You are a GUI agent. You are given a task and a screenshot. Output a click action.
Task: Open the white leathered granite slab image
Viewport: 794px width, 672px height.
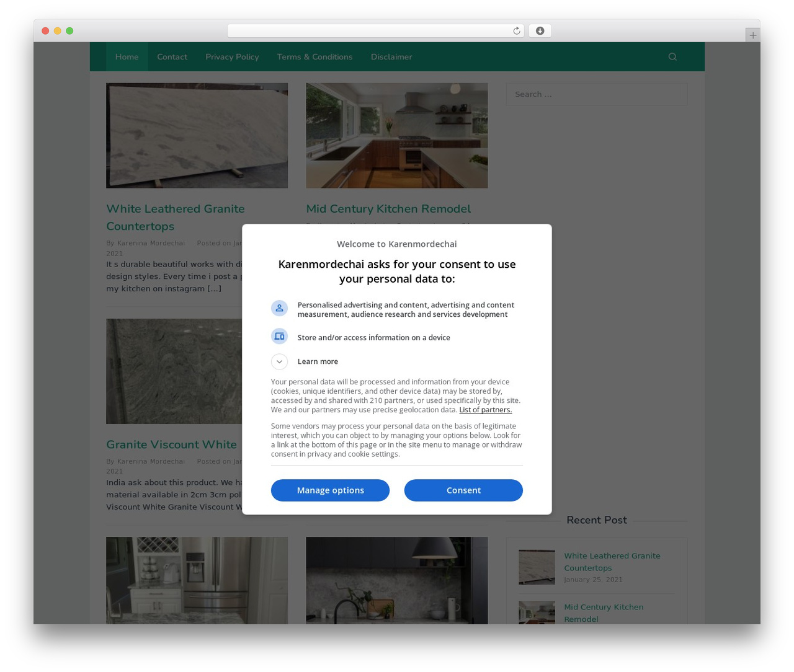[x=197, y=136]
